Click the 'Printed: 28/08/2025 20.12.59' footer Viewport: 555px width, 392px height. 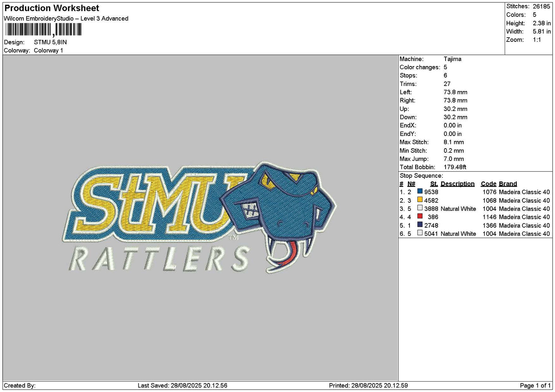368,385
